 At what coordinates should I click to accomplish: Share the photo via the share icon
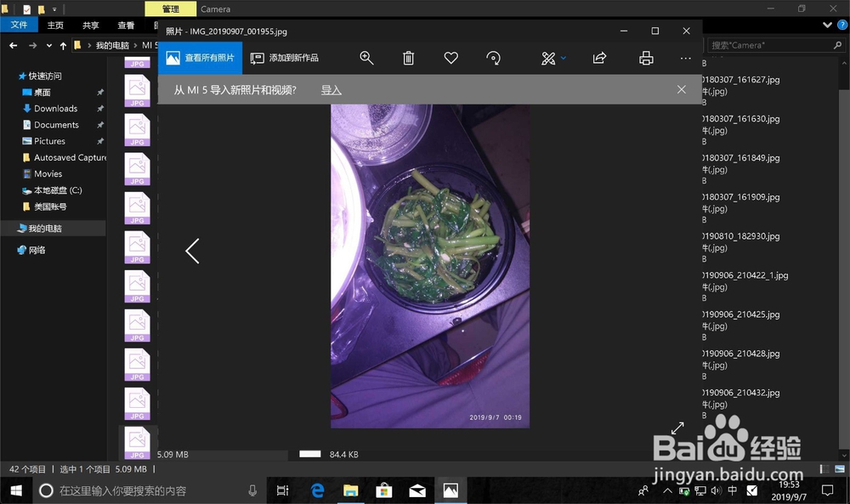(598, 58)
